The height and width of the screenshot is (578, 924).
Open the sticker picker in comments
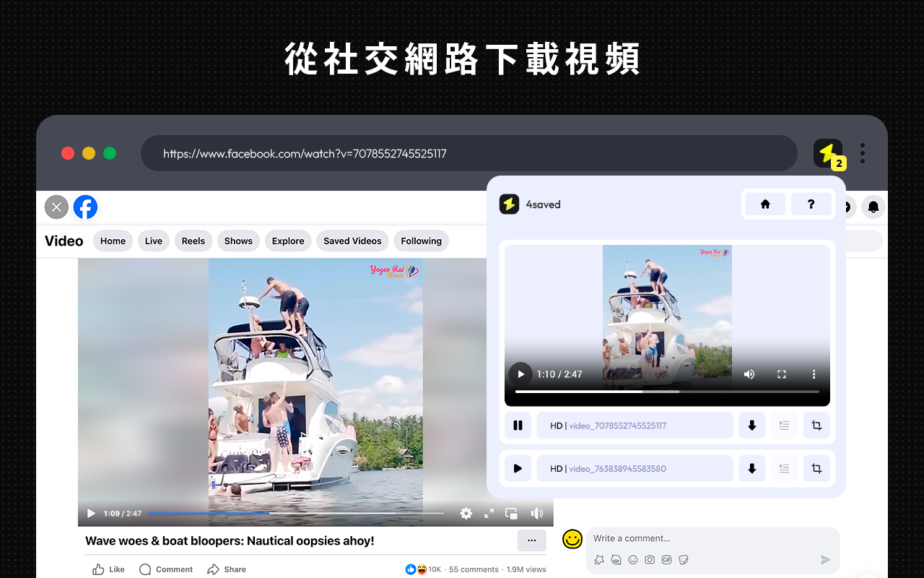point(684,559)
